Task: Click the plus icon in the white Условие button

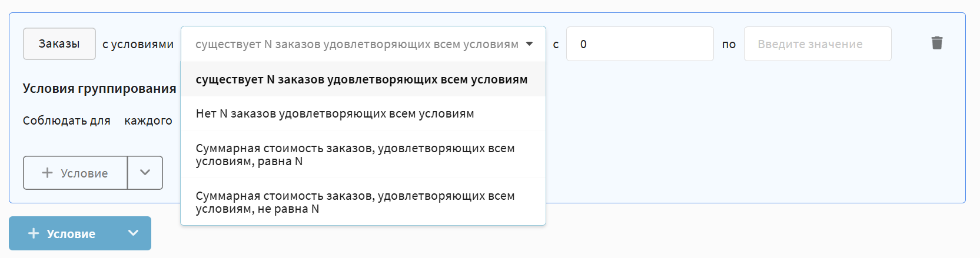Action: pos(47,173)
